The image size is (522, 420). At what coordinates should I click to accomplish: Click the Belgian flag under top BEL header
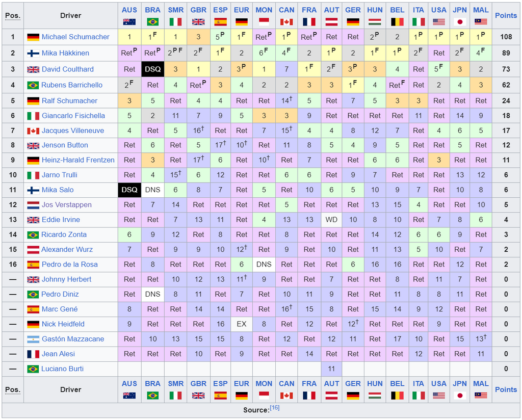click(397, 22)
